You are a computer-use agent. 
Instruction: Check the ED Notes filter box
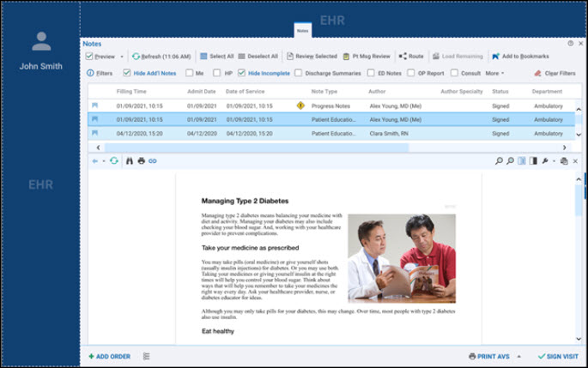point(369,74)
